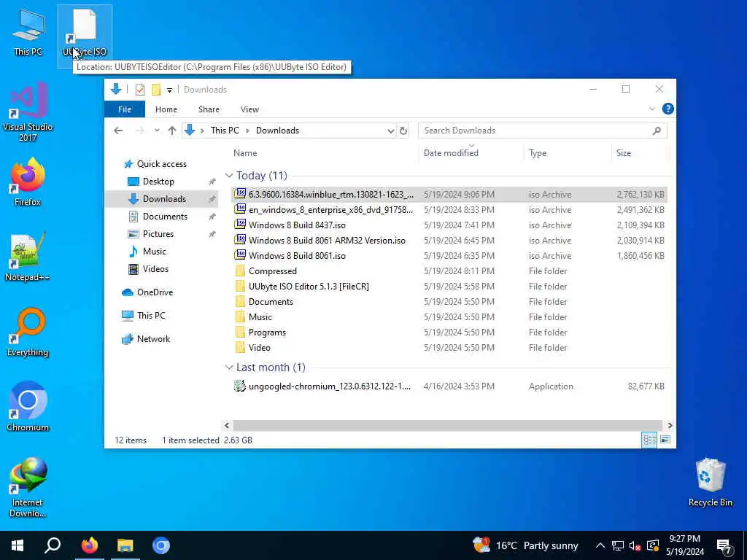747x560 pixels.
Task: Click the search magnifier in Search Downloads
Action: tap(657, 131)
